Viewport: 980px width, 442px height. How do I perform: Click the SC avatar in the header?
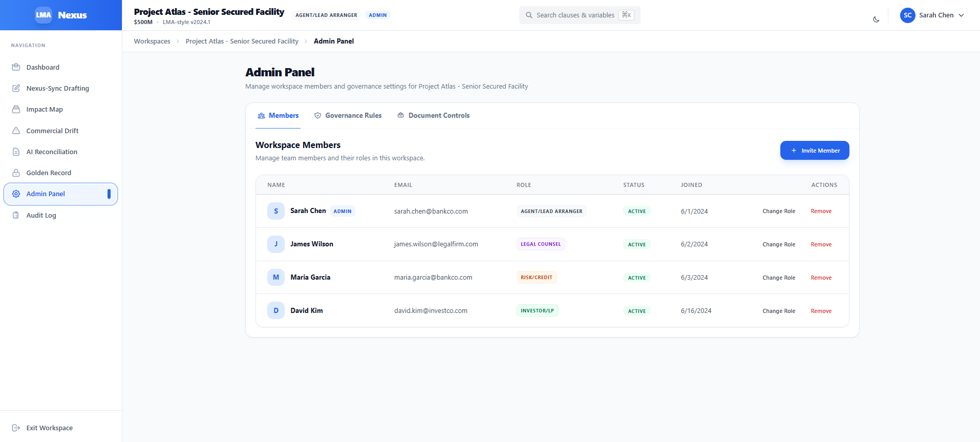[x=907, y=15]
